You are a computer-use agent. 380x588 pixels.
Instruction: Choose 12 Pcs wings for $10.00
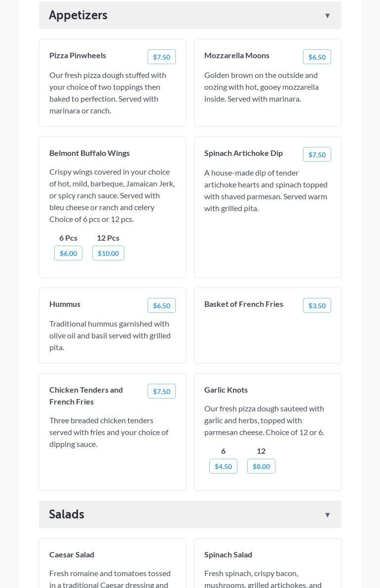click(x=108, y=254)
